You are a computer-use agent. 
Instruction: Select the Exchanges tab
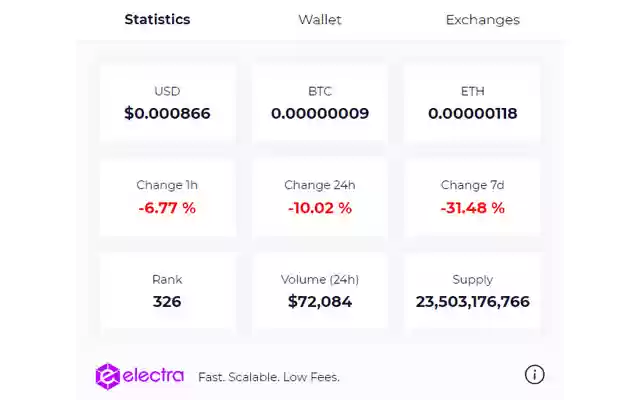pyautogui.click(x=482, y=19)
